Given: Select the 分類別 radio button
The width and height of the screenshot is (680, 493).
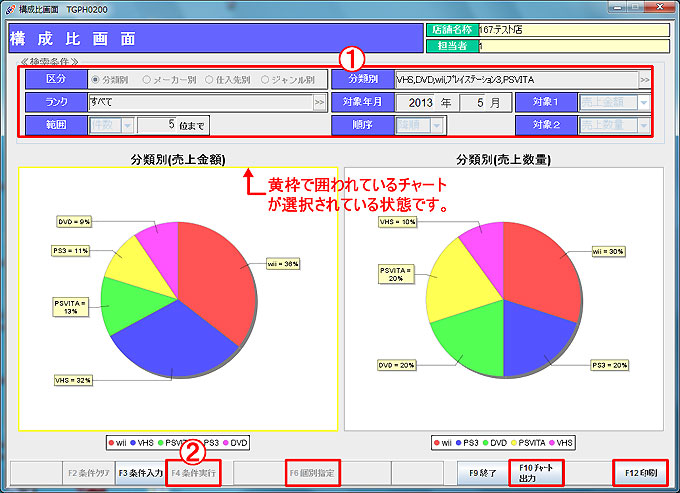Looking at the screenshot, I should 95,80.
